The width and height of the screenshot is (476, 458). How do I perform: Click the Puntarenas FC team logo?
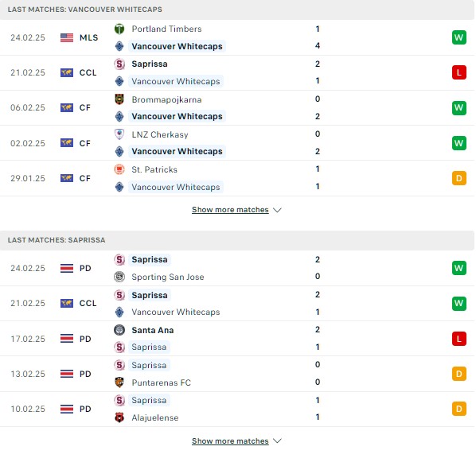(x=119, y=382)
